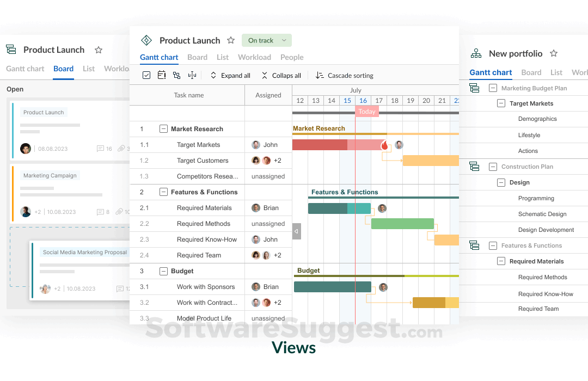
Task: Open the On track status dropdown
Action: point(267,40)
